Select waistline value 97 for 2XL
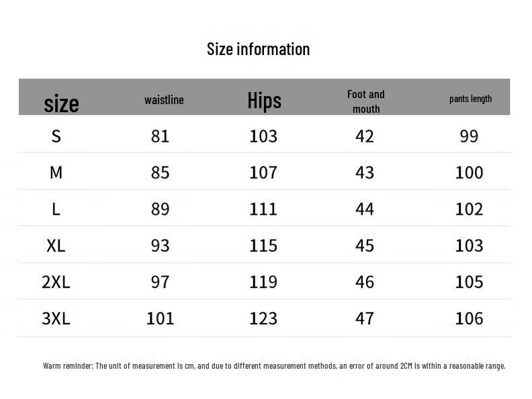Viewport: 532px width, 399px height. (x=161, y=281)
